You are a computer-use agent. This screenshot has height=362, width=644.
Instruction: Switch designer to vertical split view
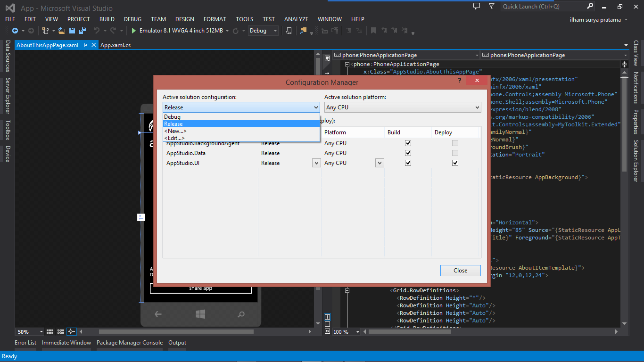point(327,317)
